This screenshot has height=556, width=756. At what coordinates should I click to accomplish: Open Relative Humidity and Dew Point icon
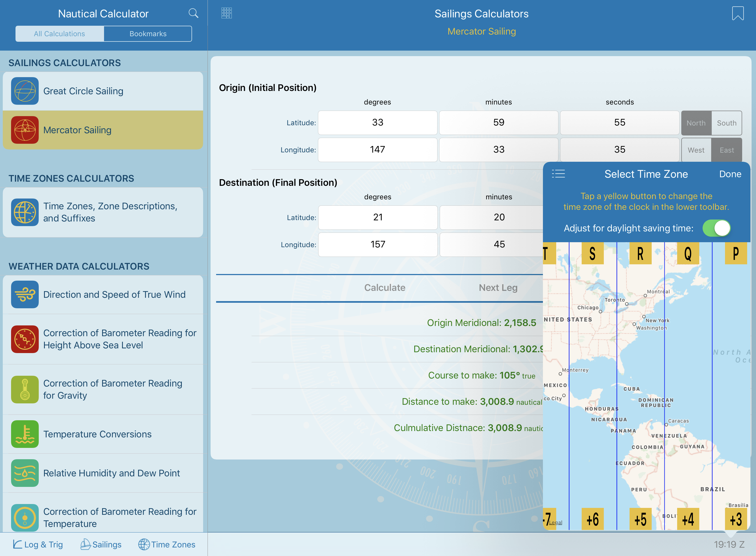25,473
